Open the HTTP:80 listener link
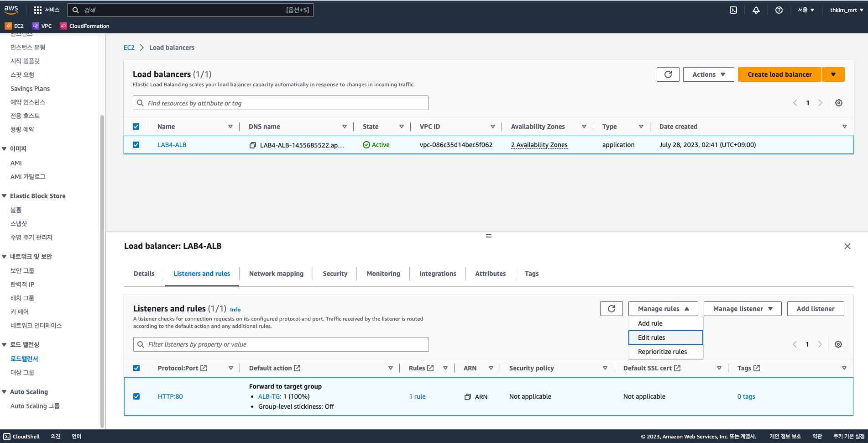Viewport: 868px width, 443px height. click(170, 396)
